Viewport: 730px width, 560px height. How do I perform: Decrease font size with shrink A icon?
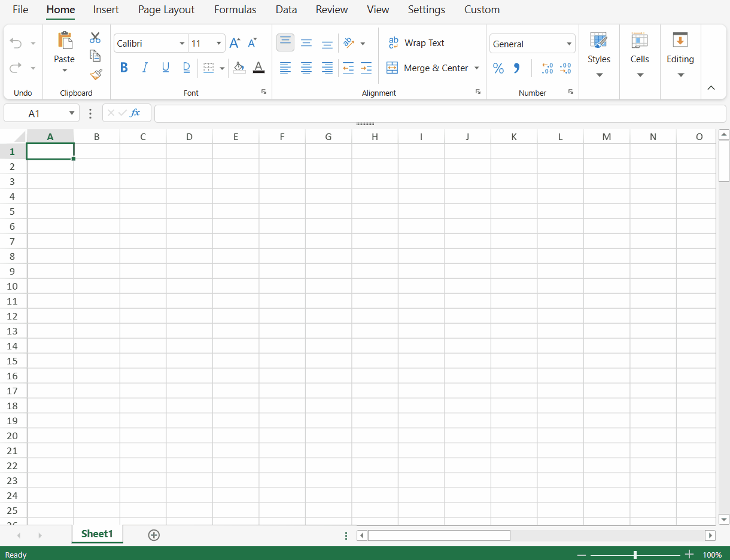[253, 43]
